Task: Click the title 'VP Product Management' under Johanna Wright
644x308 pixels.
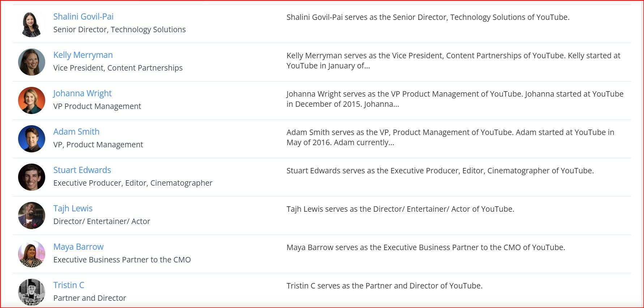Action: pyautogui.click(x=97, y=106)
